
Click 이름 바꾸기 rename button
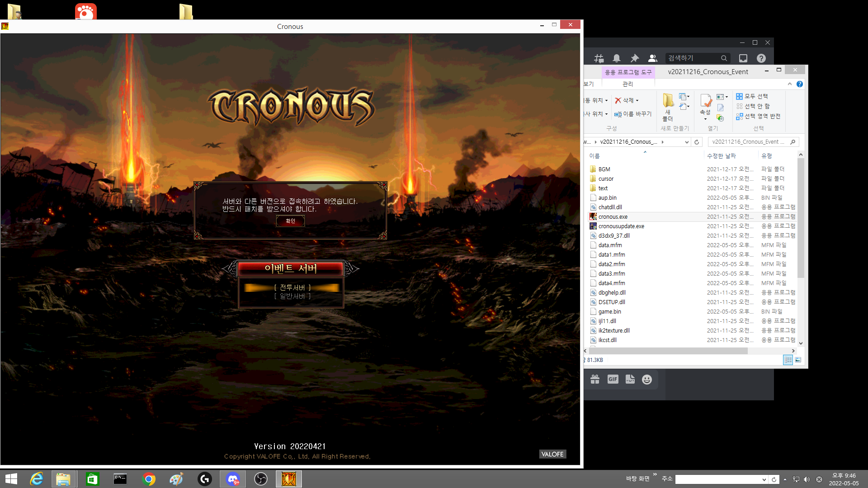[633, 114]
